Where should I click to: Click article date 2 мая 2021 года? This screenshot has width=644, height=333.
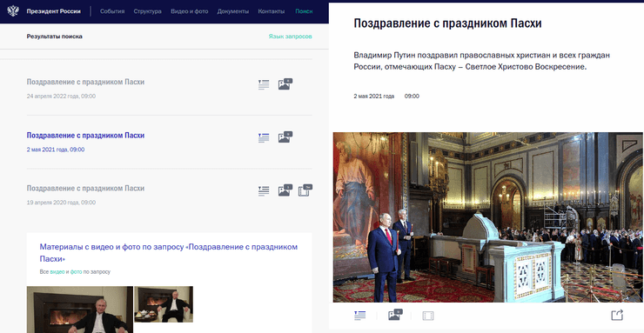(x=373, y=97)
